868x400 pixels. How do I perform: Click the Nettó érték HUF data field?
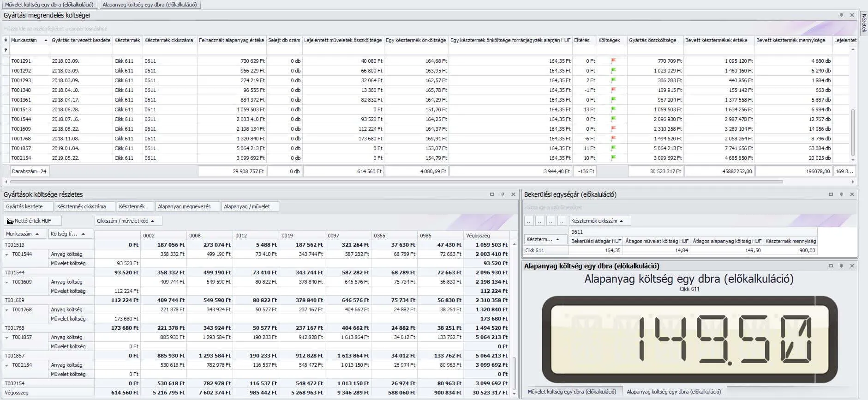coord(32,221)
